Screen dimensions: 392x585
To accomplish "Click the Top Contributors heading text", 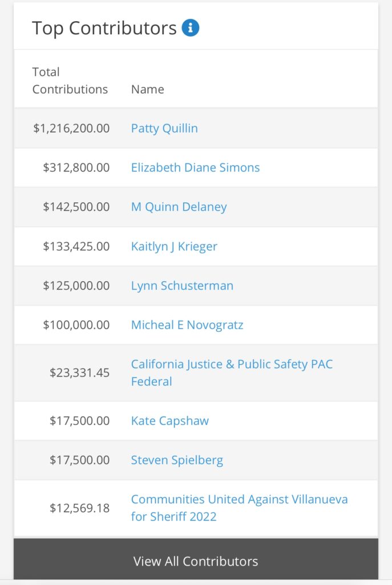I will (x=104, y=28).
